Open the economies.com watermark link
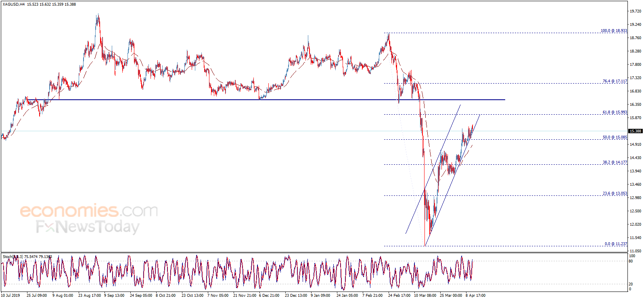The width and height of the screenshot is (644, 300). 89,210
